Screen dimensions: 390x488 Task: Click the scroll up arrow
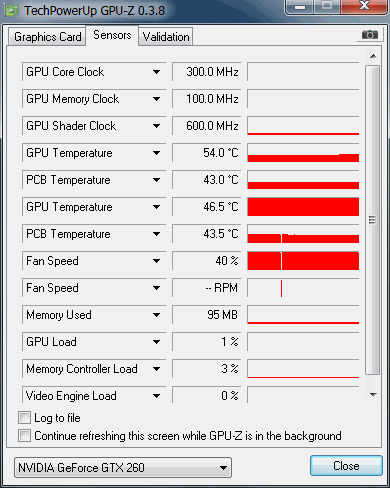[373, 56]
